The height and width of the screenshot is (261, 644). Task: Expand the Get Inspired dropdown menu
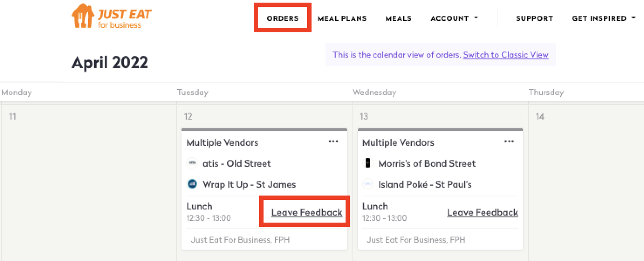point(603,18)
